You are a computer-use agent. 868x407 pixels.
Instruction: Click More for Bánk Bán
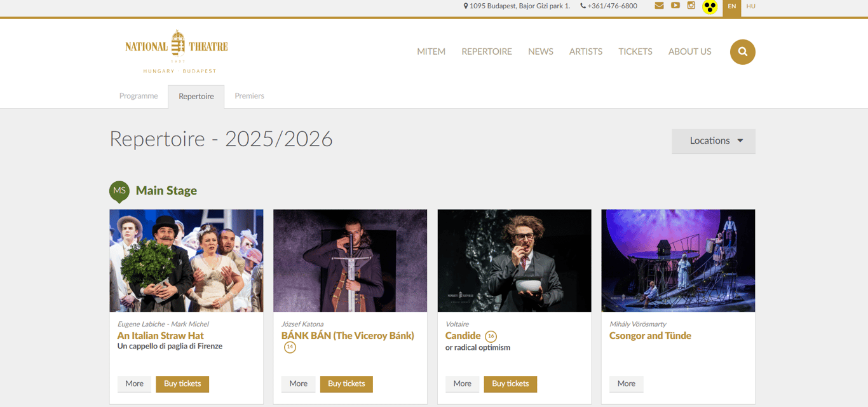point(298,384)
